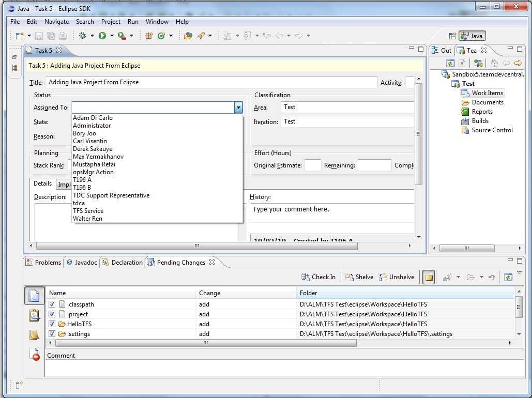The height and width of the screenshot is (398, 532).
Task: Click the Run External Tools icon
Action: pos(122,36)
